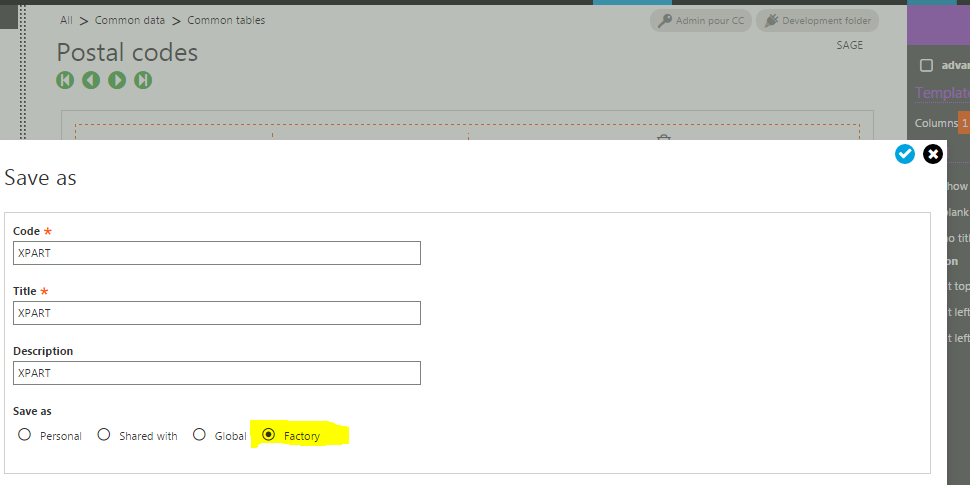
Task: Toggle the advanced checkbox in side panel
Action: point(926,66)
